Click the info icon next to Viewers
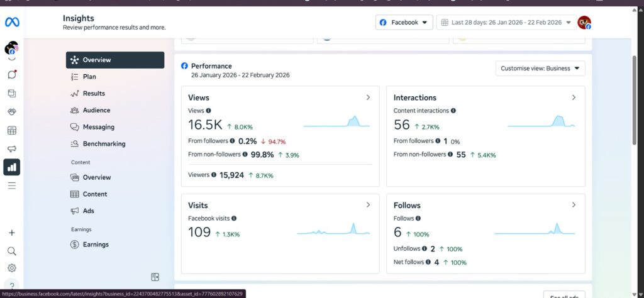 [214, 175]
